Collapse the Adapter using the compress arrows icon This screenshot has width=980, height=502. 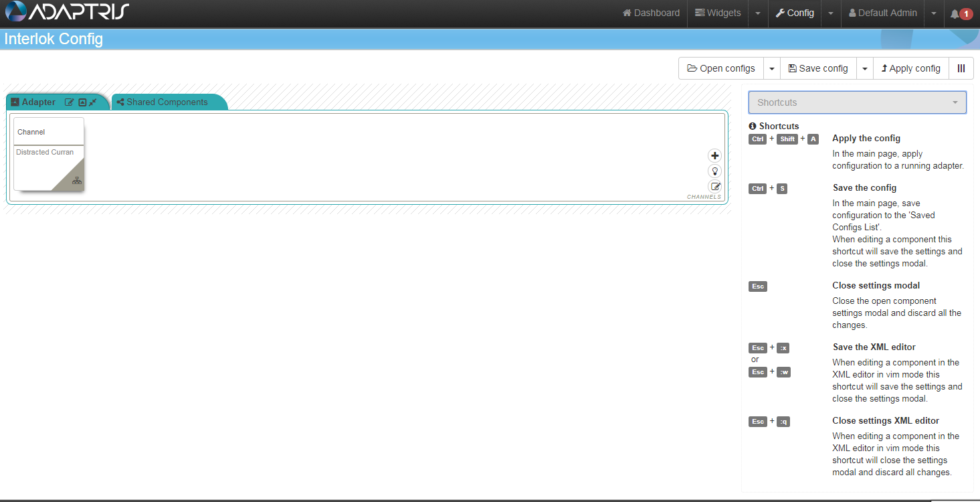coord(93,102)
